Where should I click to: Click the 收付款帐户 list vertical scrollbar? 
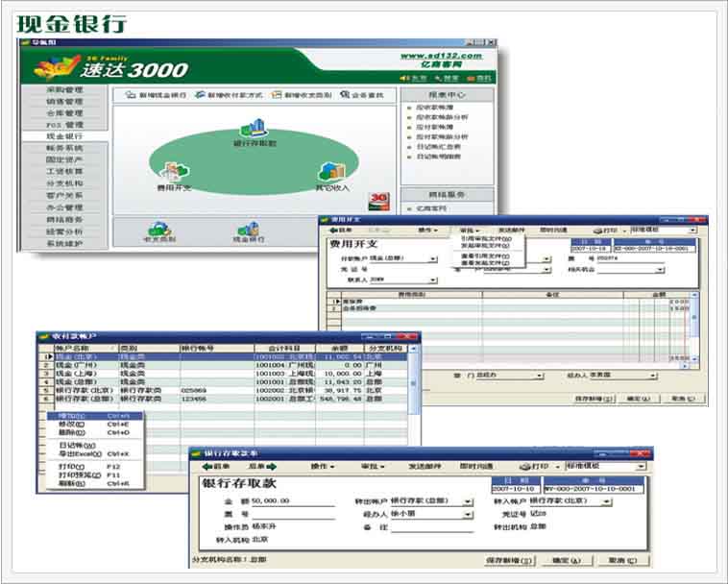(414, 384)
